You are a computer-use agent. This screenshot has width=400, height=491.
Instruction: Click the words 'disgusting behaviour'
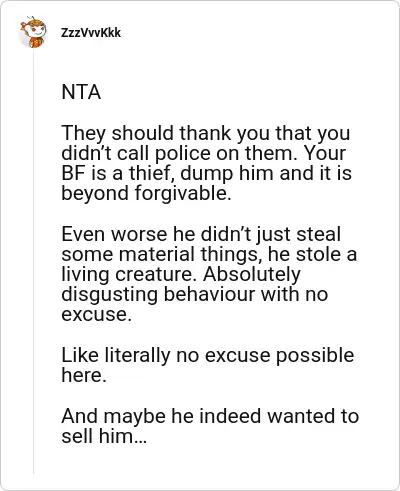[x=158, y=294]
